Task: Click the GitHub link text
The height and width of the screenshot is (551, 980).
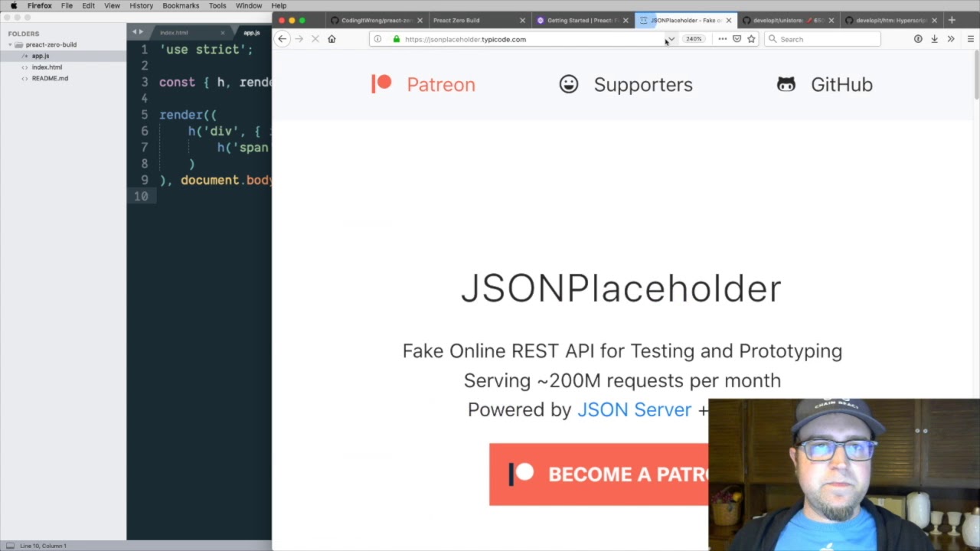Action: tap(841, 84)
